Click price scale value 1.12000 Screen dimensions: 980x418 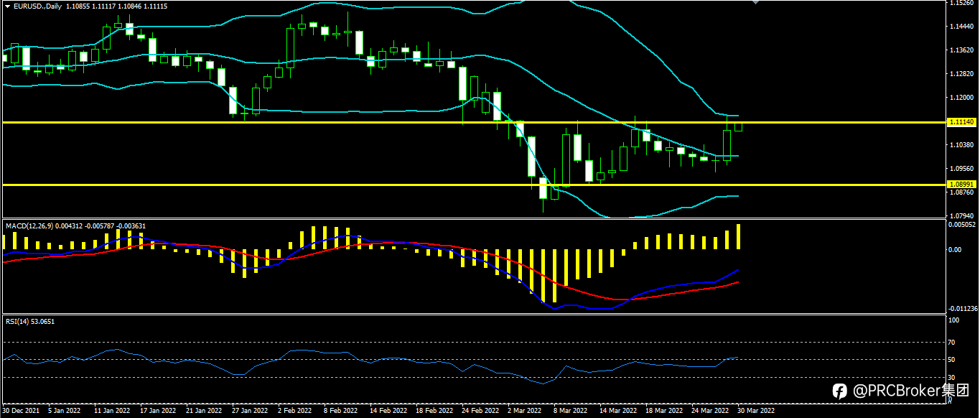961,98
